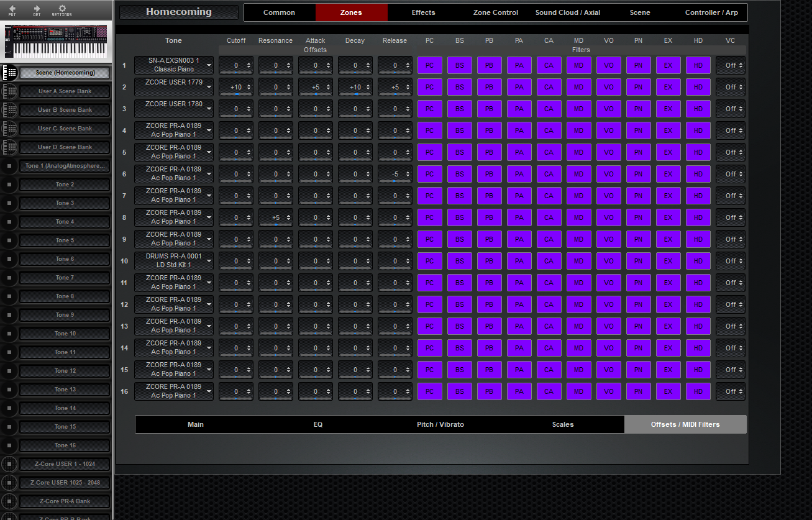Click the icon beside Z-Core USER 1 - 1024
This screenshot has height=520, width=812.
tap(9, 464)
